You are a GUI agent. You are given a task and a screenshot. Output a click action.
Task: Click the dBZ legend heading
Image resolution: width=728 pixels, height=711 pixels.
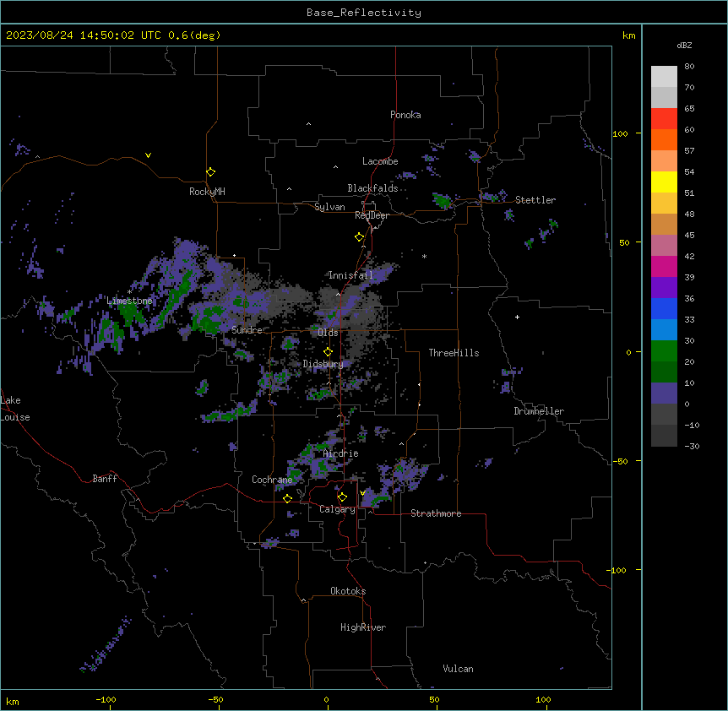coord(684,45)
